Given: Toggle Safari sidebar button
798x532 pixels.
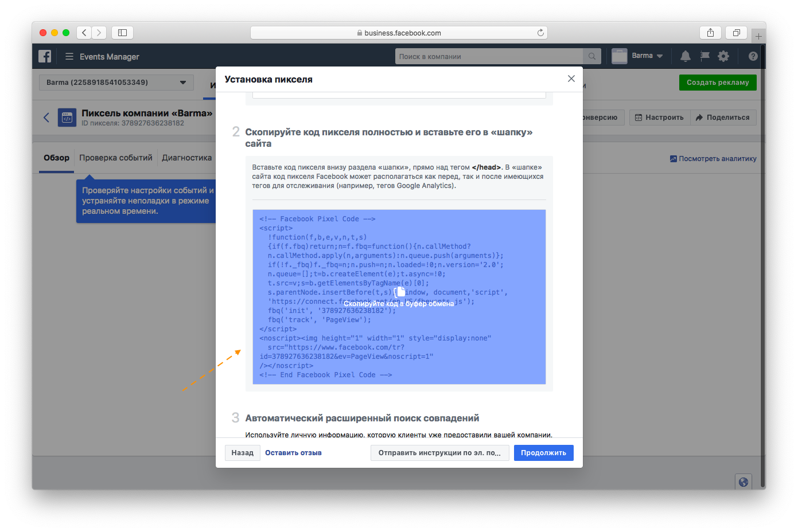Looking at the screenshot, I should pyautogui.click(x=122, y=33).
